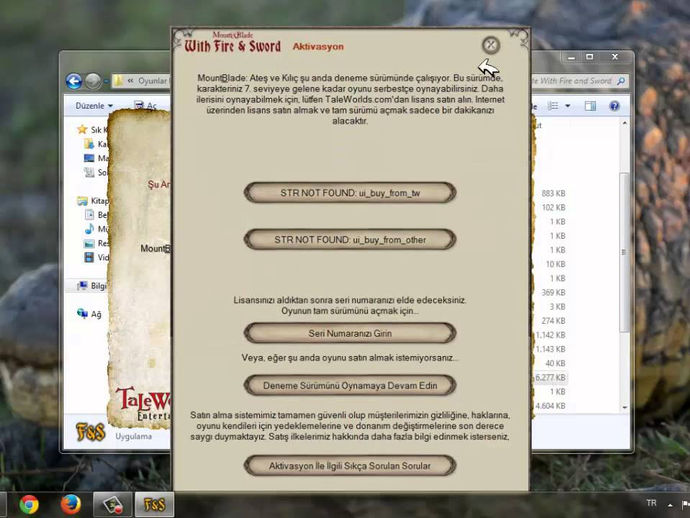Select the file sized 40 KB
690x518 pixels.
(555, 363)
